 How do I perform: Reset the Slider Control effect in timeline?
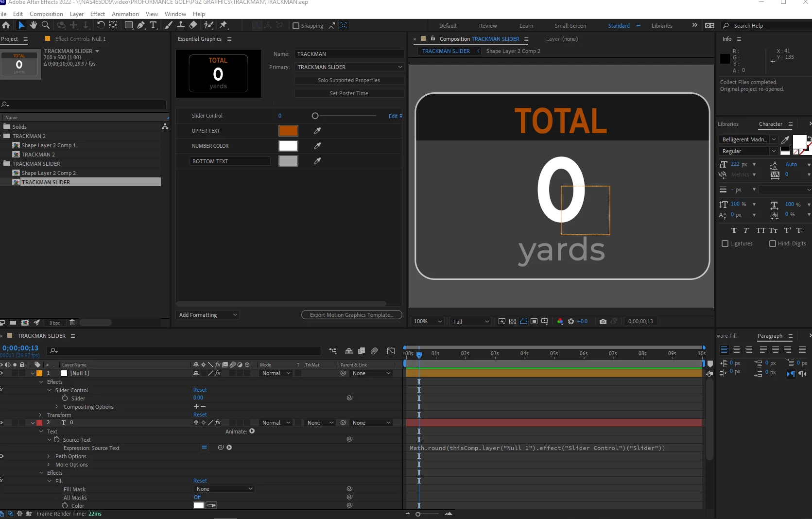tap(200, 390)
